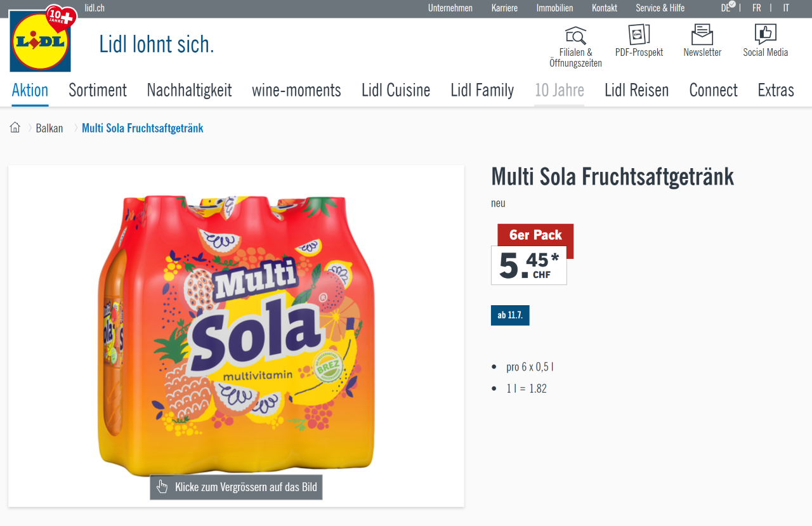This screenshot has width=812, height=526.
Task: Open the Extras navigation menu
Action: tap(775, 90)
